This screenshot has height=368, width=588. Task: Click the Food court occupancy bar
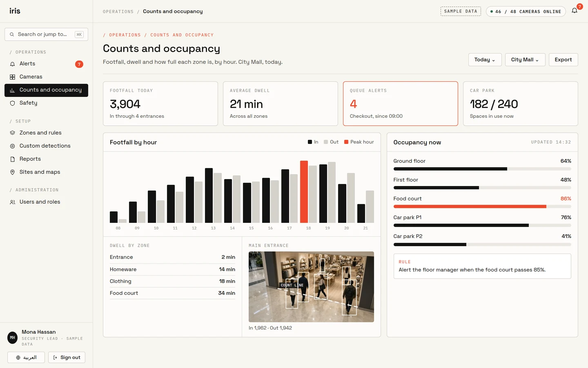click(482, 206)
